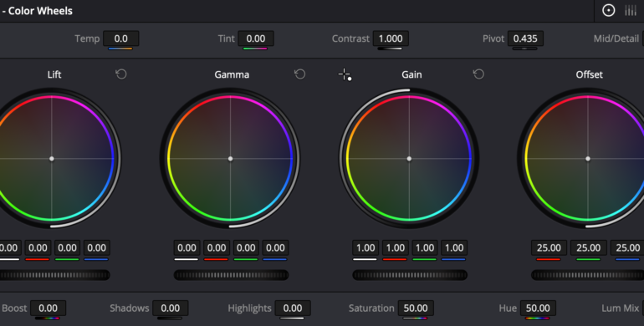Select Lift red value field

[38, 248]
